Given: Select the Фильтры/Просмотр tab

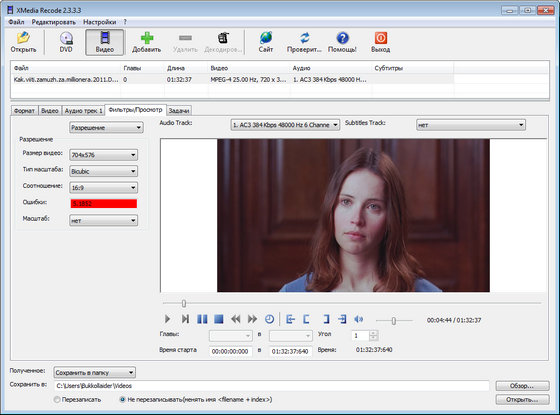Looking at the screenshot, I should (135, 110).
